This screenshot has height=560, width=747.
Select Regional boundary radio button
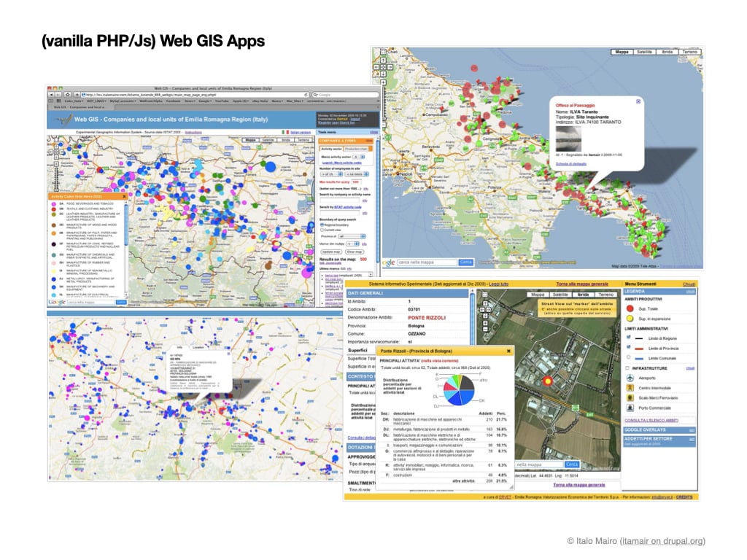(322, 225)
